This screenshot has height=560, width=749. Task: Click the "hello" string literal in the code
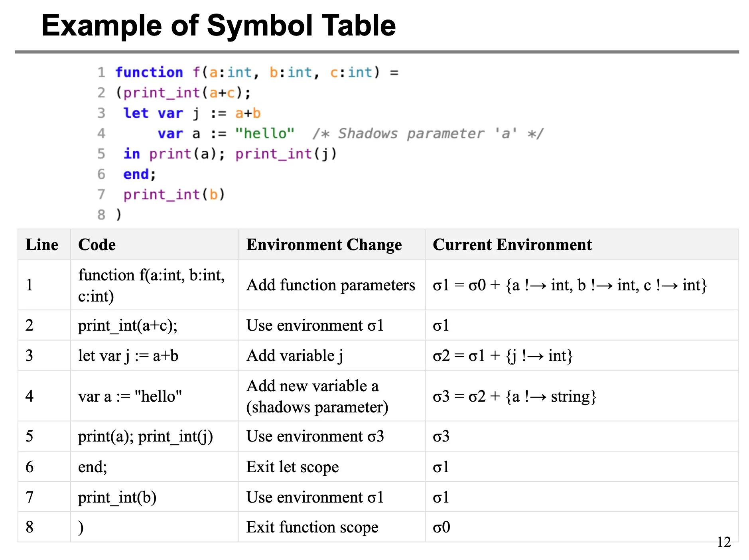click(x=264, y=134)
